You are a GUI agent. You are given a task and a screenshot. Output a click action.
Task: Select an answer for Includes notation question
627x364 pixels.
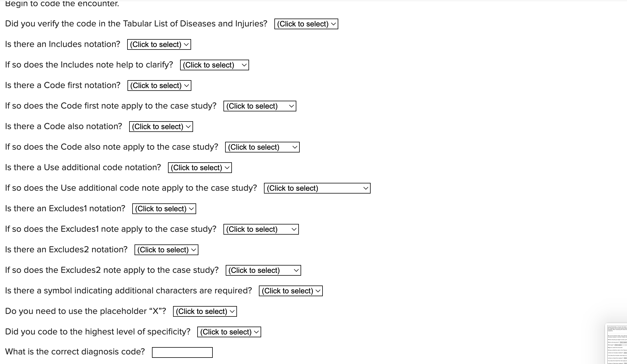[x=159, y=44]
